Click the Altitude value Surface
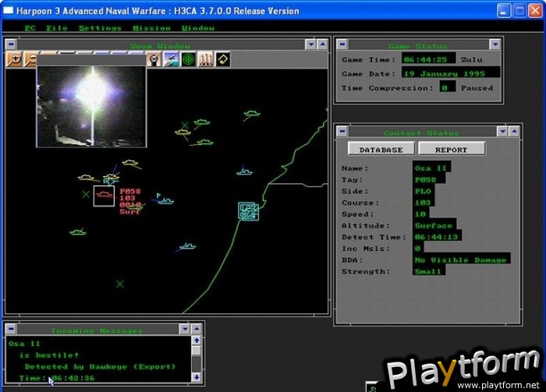The width and height of the screenshot is (546, 392). (x=434, y=225)
